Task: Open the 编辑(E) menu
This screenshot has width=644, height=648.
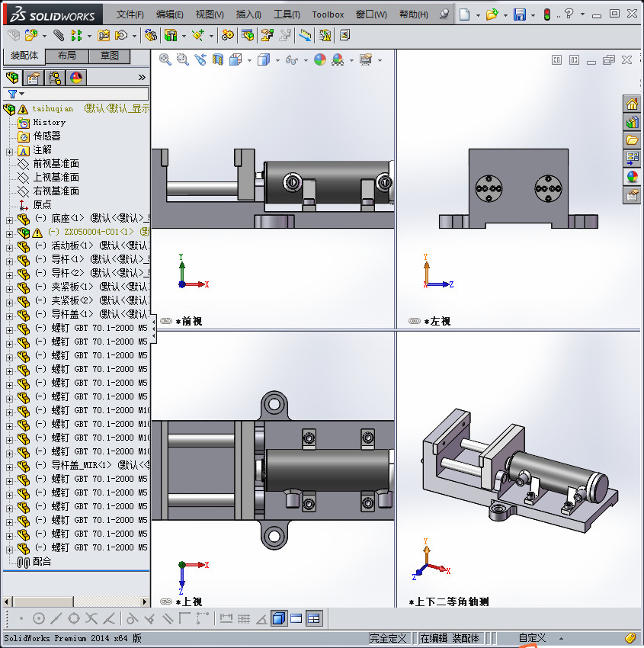Action: click(x=169, y=14)
